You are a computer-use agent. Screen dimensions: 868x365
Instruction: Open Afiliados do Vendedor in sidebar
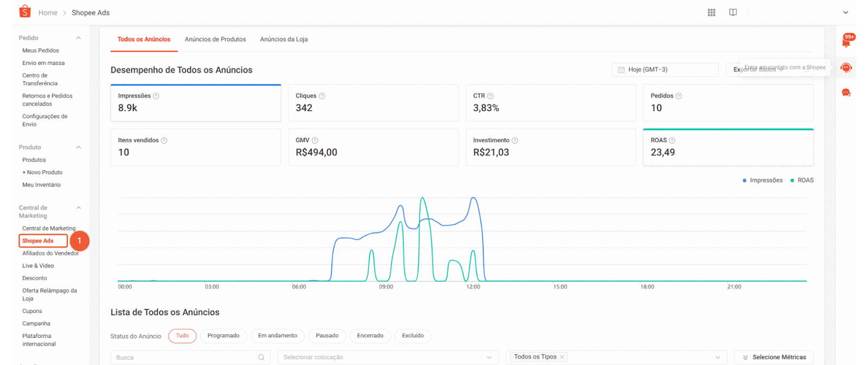[x=50, y=253]
